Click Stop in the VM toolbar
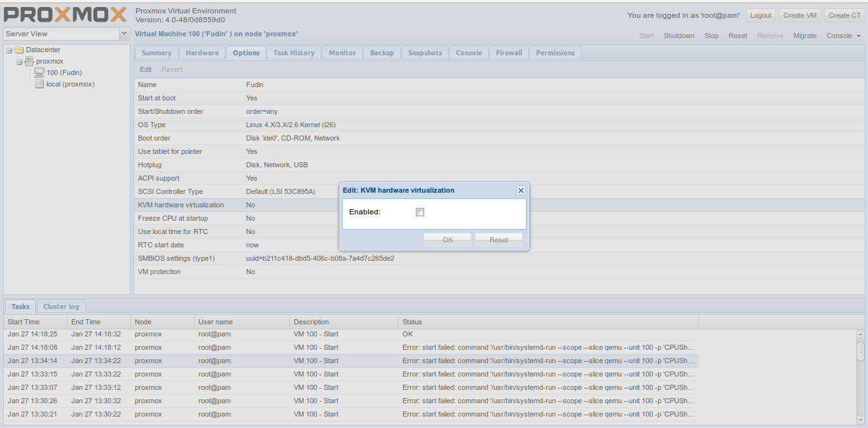Viewport: 868px width, 428px height. [x=712, y=36]
